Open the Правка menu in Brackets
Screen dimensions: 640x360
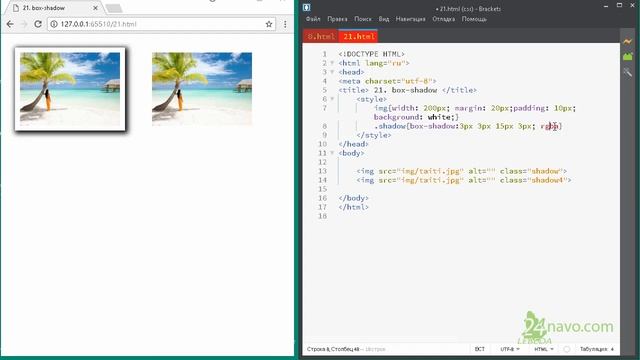(337, 19)
